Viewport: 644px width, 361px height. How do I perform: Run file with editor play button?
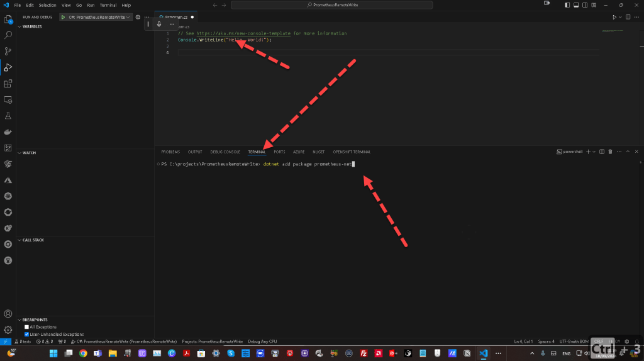click(614, 17)
